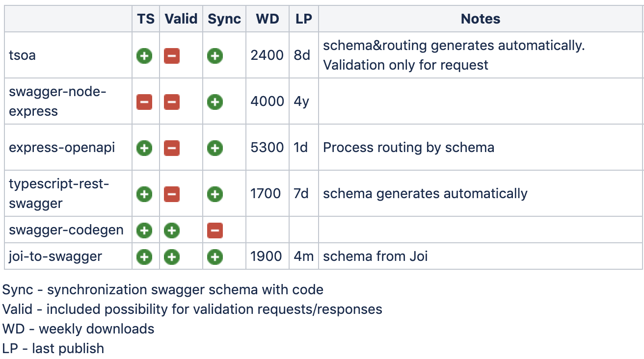Click the green Sync plus icon for joi-to-swagger

point(215,256)
